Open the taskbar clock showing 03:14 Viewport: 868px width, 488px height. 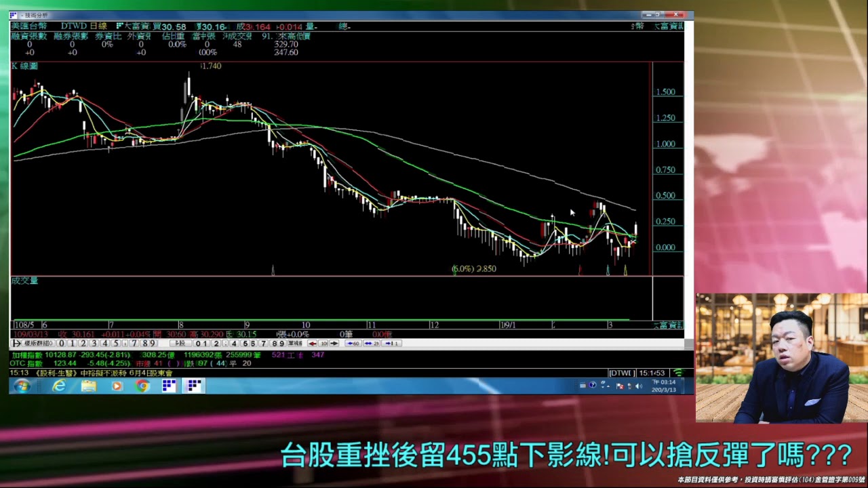click(664, 386)
